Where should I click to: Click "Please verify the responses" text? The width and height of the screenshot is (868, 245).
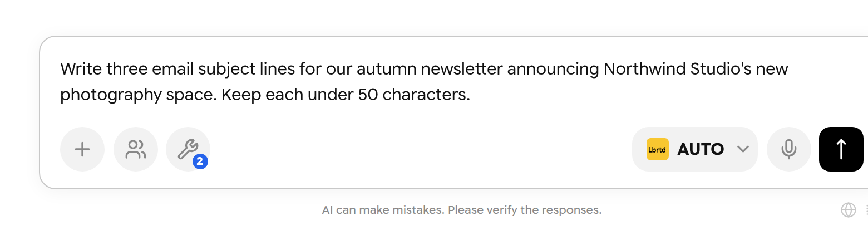pyautogui.click(x=525, y=210)
